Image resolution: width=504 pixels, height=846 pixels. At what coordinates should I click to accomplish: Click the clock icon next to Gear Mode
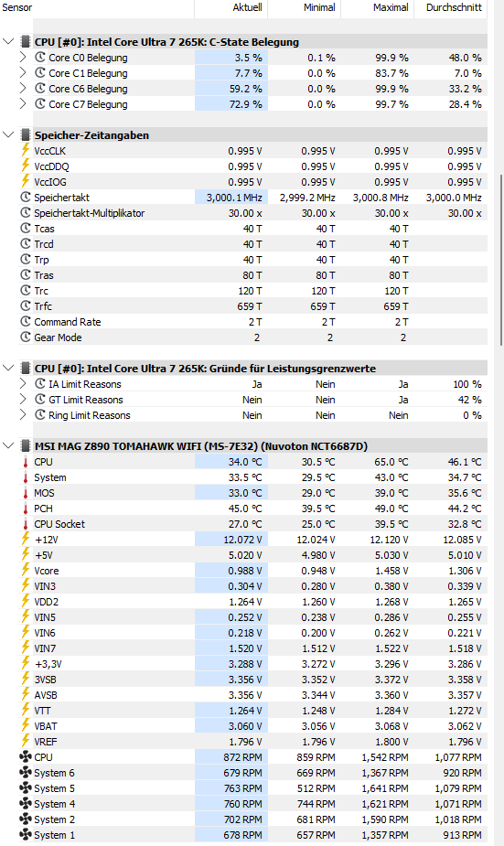[26, 337]
